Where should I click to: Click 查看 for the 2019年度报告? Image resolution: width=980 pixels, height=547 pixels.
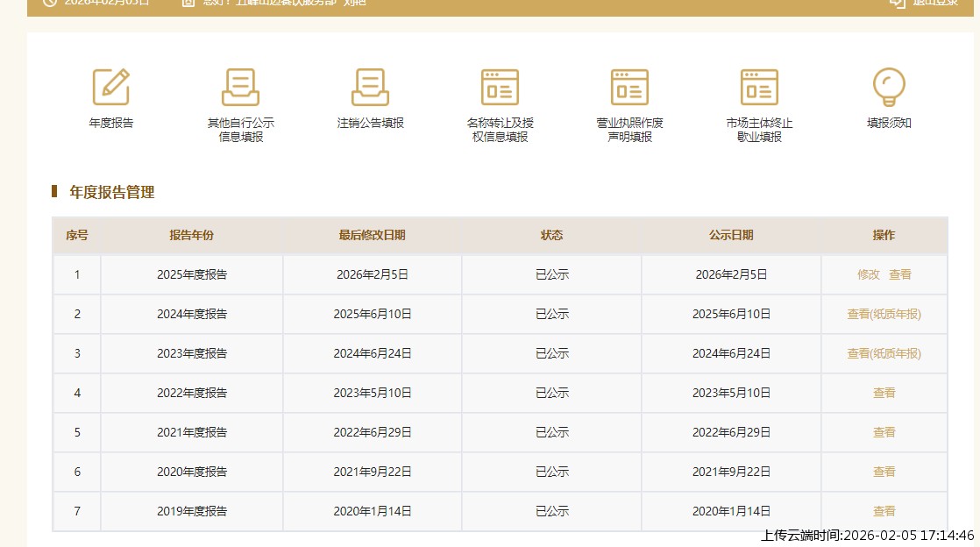(x=884, y=511)
